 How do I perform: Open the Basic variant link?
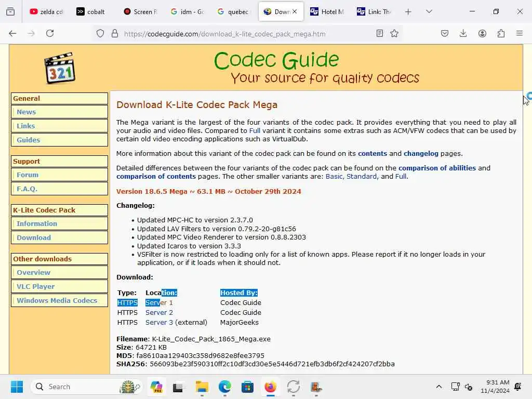(334, 177)
